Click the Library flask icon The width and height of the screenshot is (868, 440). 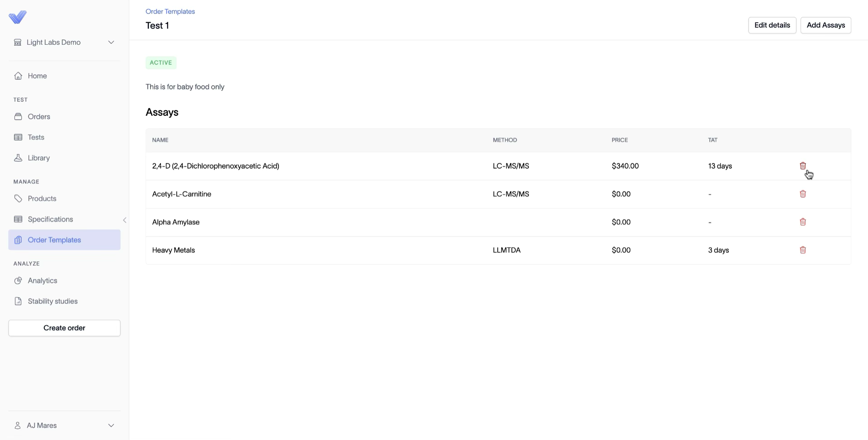18,158
